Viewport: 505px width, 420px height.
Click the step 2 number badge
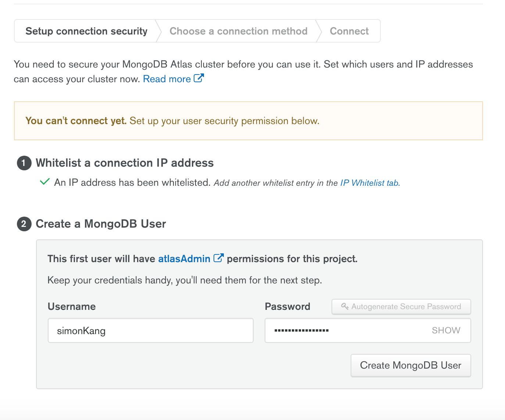point(24,224)
